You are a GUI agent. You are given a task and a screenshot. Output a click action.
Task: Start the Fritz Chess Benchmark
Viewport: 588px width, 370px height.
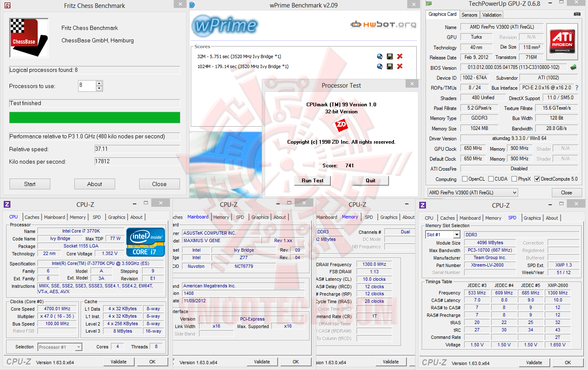click(x=30, y=184)
